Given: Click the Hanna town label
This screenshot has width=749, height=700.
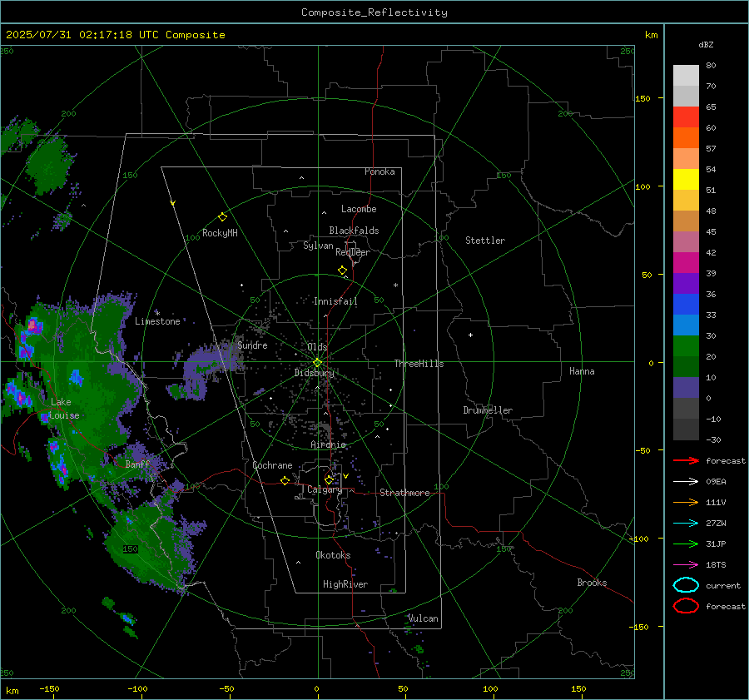Looking at the screenshot, I should pyautogui.click(x=582, y=371).
